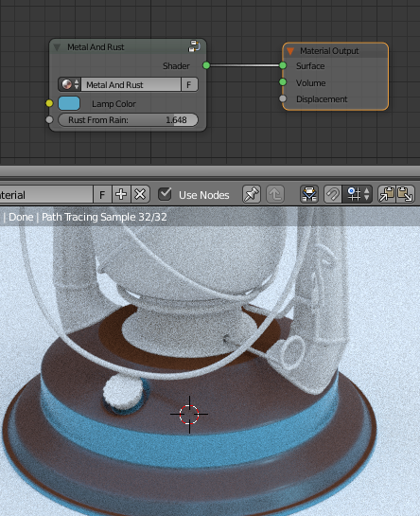Image resolution: width=420 pixels, height=516 pixels.
Task: Open the node group browse dropdown
Action: pyautogui.click(x=70, y=84)
